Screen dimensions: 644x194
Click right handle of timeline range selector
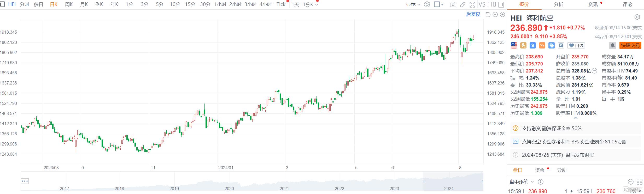coord(482,181)
